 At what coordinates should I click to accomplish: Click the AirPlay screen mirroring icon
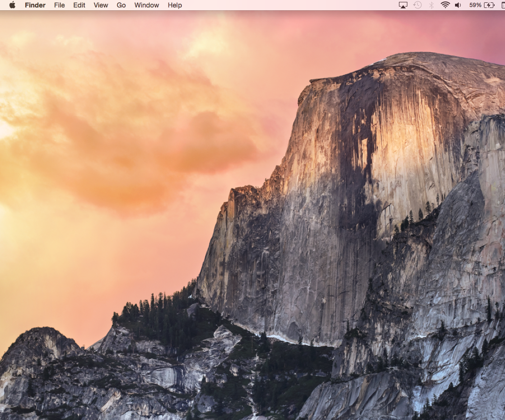[x=402, y=5]
